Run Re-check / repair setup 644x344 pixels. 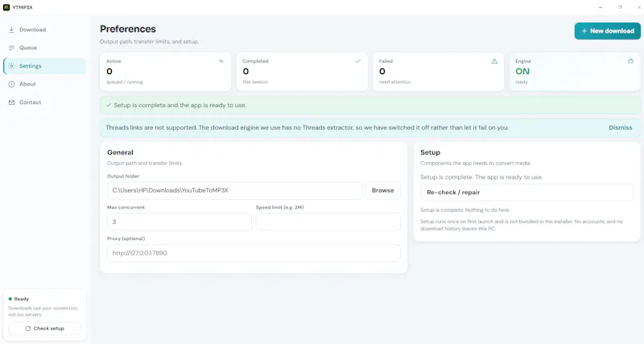pyautogui.click(x=526, y=193)
